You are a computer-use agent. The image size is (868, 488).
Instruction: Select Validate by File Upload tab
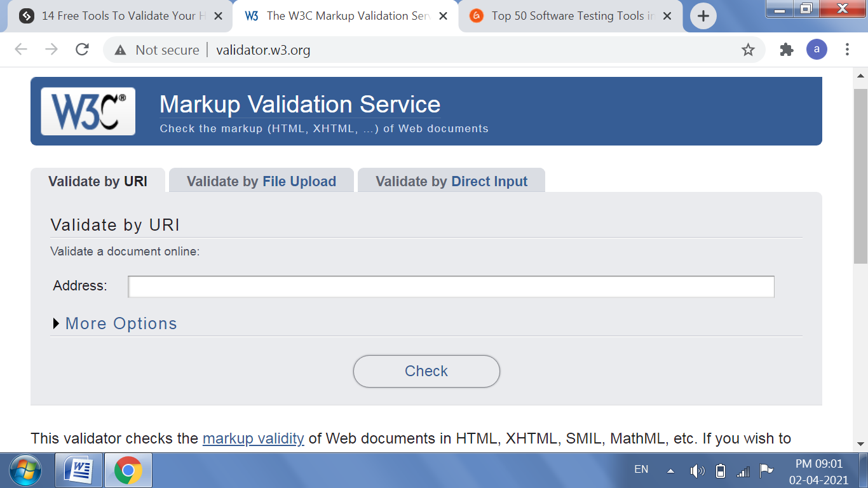[x=261, y=181]
